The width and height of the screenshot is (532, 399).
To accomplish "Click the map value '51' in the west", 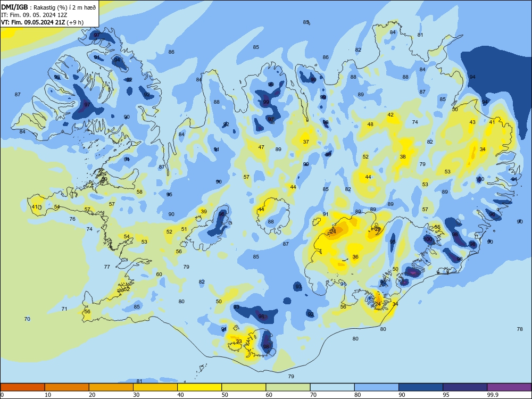I will coord(184,229).
